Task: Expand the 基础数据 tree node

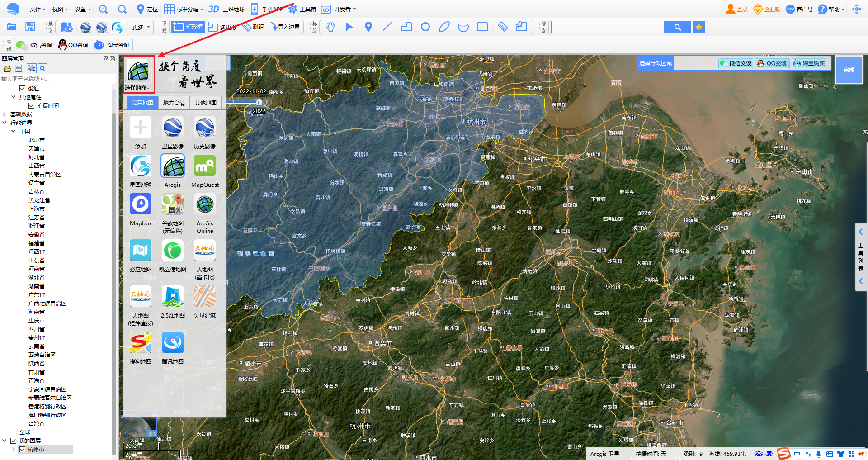Action: [5, 114]
